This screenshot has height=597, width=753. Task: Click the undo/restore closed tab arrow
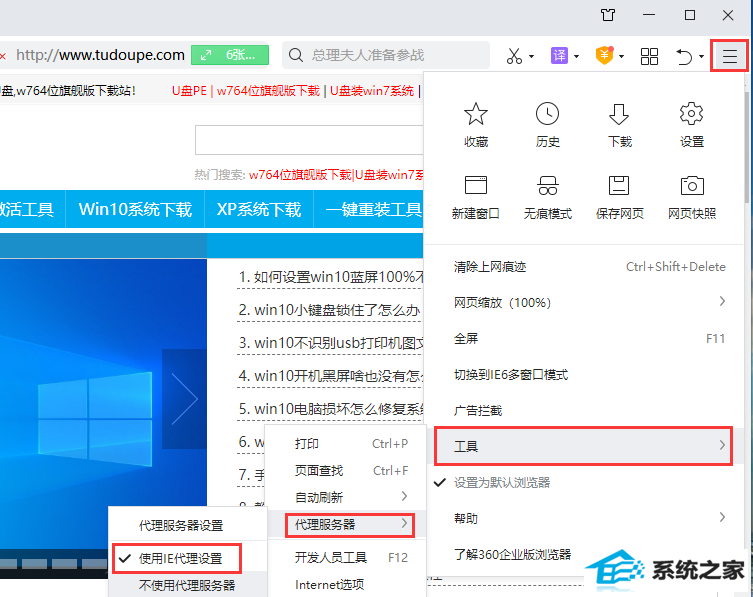click(684, 57)
